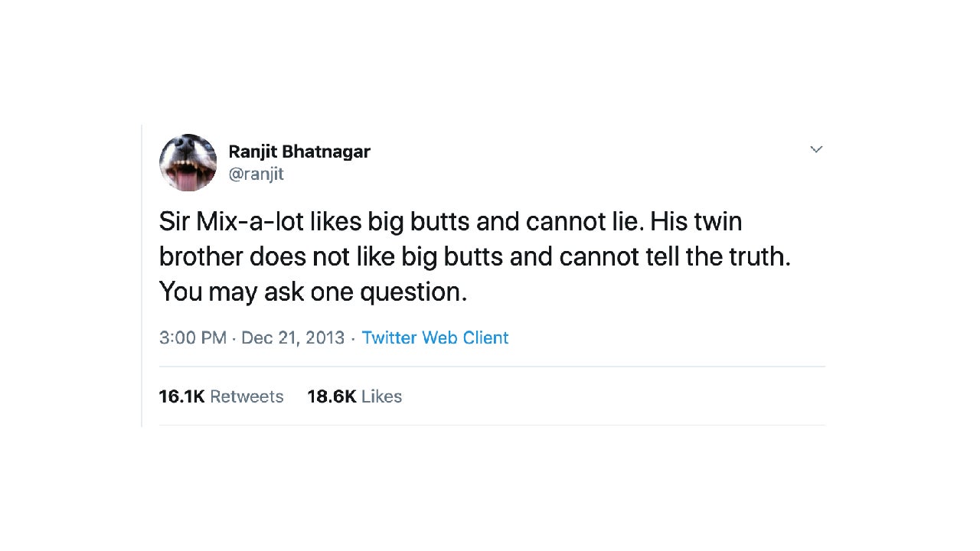Expand the caret menu beside the tweet
Image resolution: width=980 pixels, height=551 pixels.
point(816,149)
